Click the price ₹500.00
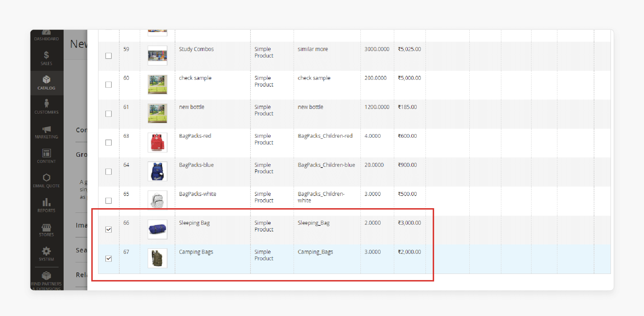 click(x=407, y=194)
